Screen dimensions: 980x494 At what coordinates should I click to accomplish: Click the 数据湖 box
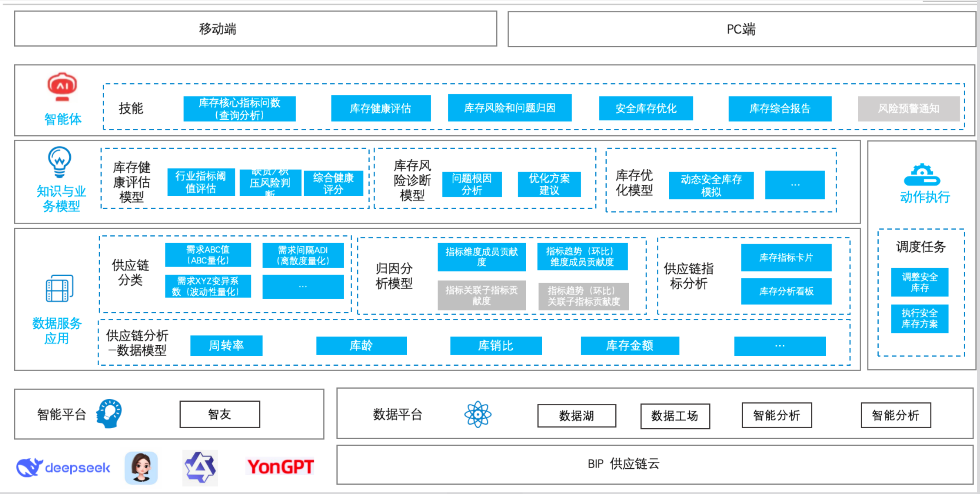(577, 416)
